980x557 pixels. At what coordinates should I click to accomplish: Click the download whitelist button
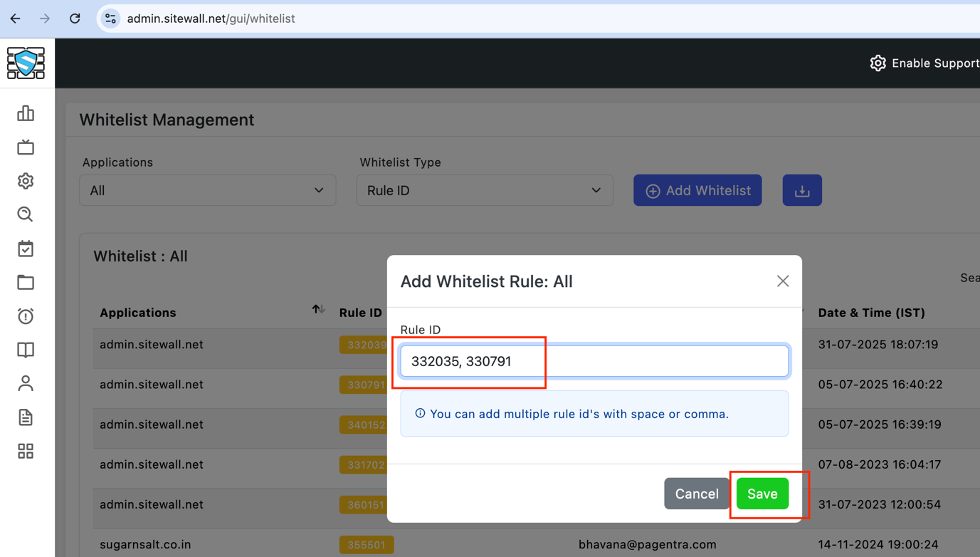(x=802, y=190)
